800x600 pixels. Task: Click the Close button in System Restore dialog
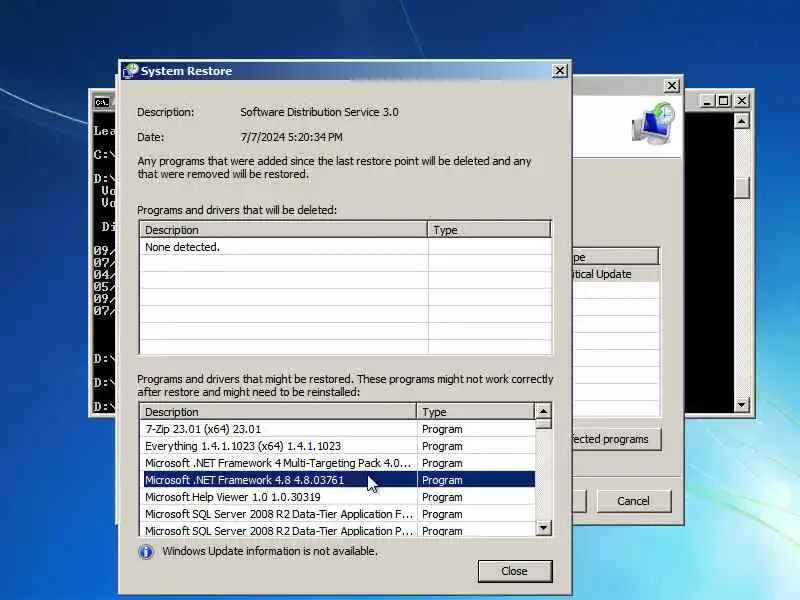(x=515, y=571)
